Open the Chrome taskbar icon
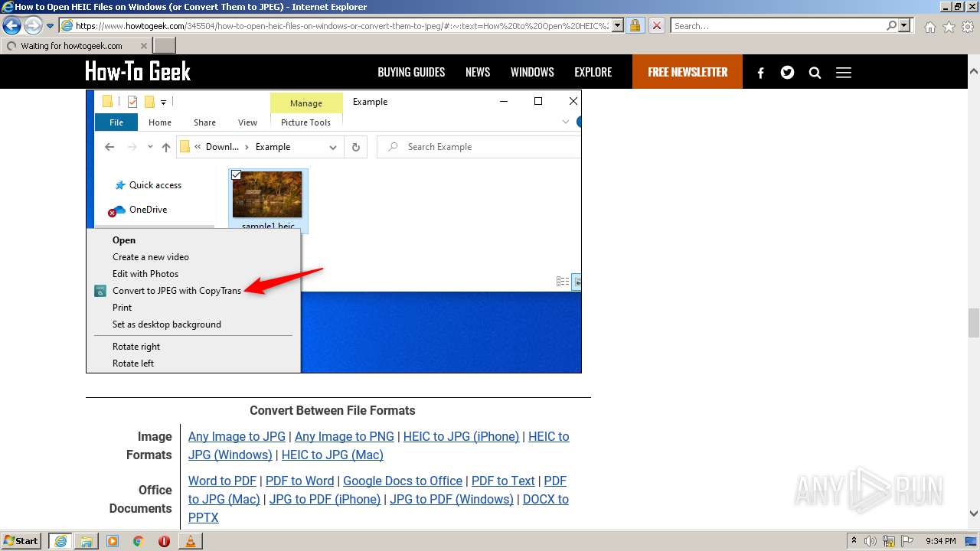This screenshot has width=980, height=551. [139, 541]
